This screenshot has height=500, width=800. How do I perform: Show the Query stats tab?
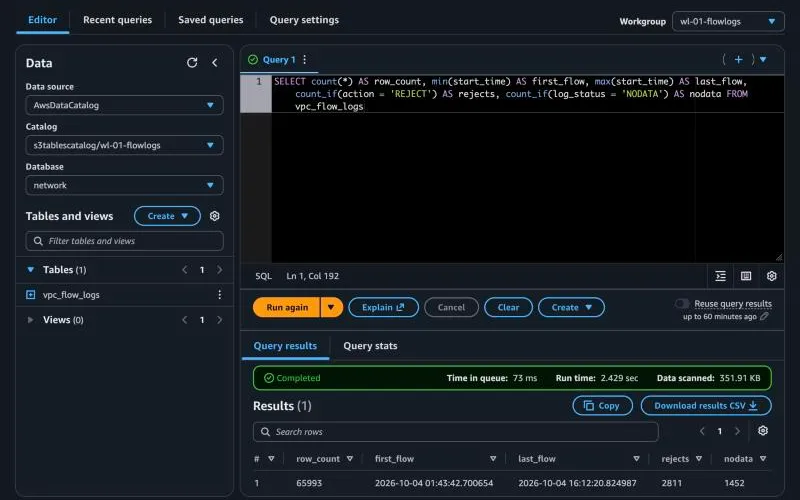[370, 346]
